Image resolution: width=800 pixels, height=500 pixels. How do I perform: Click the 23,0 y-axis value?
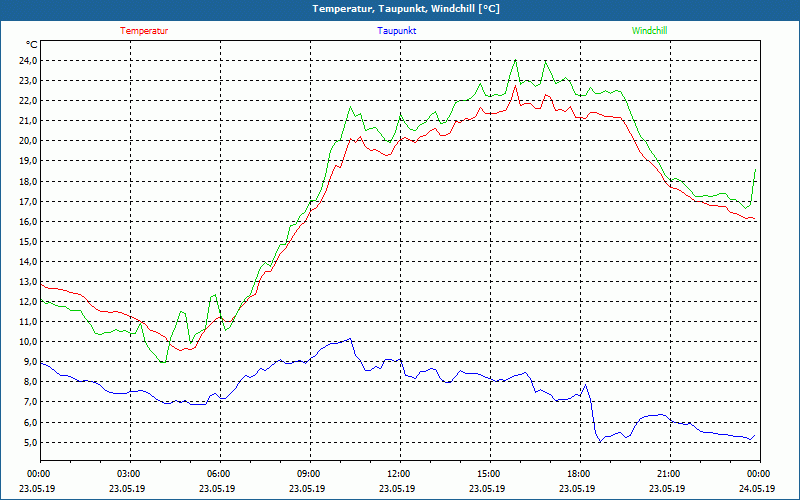point(28,81)
